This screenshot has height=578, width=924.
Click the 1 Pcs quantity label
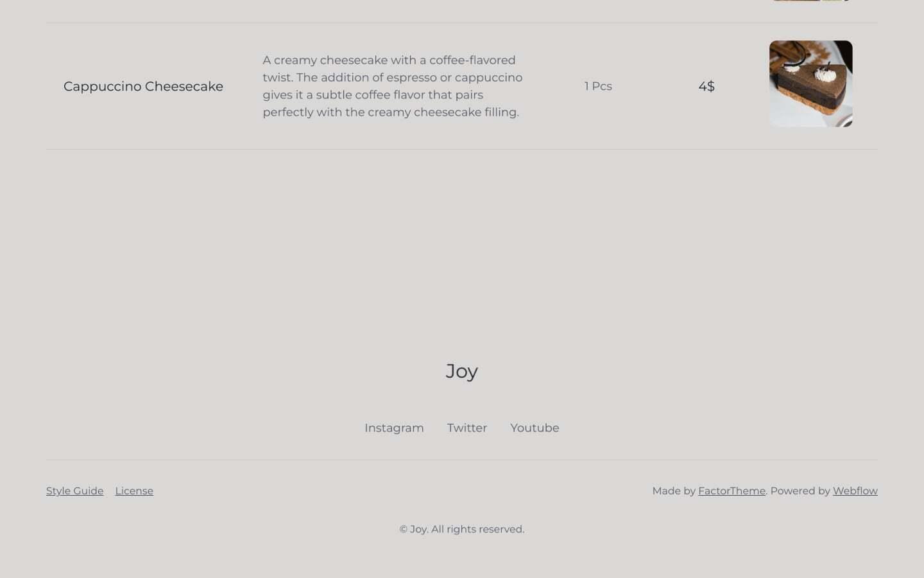click(x=597, y=86)
